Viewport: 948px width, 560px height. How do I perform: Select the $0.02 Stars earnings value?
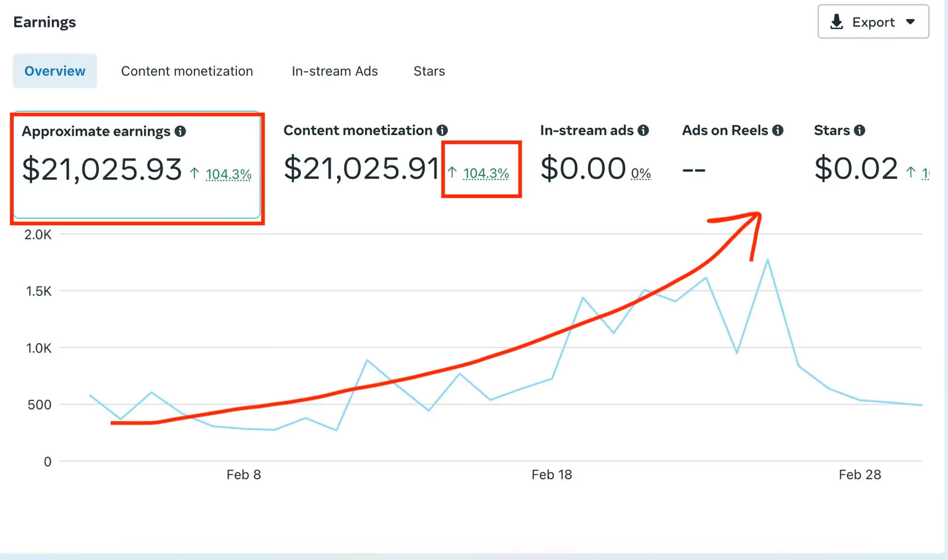856,168
